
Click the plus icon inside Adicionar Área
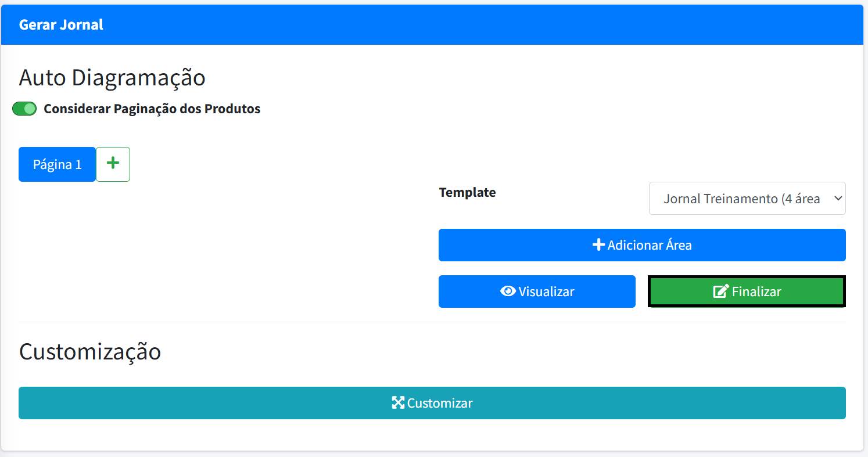(598, 245)
